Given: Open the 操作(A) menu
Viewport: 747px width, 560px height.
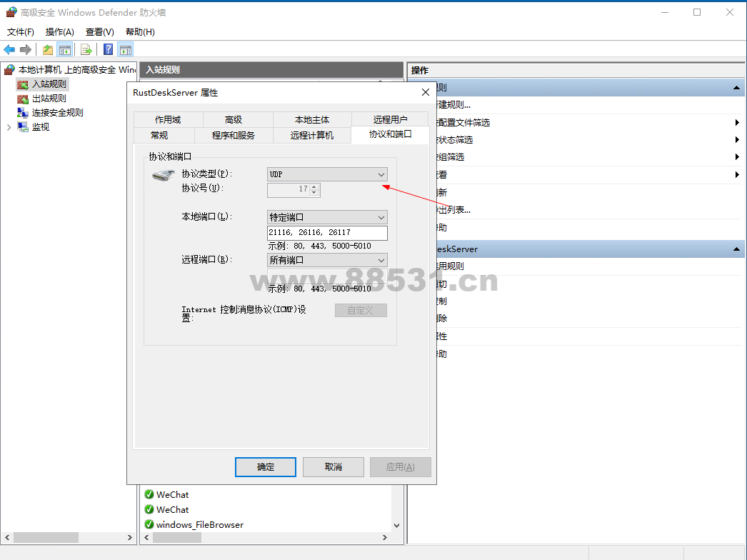Looking at the screenshot, I should (59, 32).
